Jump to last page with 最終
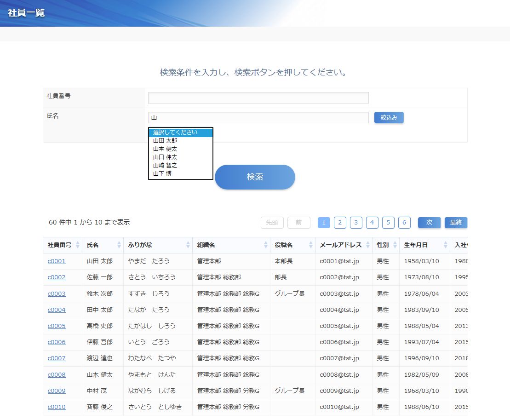Viewport: 510px width, 420px height. pyautogui.click(x=456, y=223)
